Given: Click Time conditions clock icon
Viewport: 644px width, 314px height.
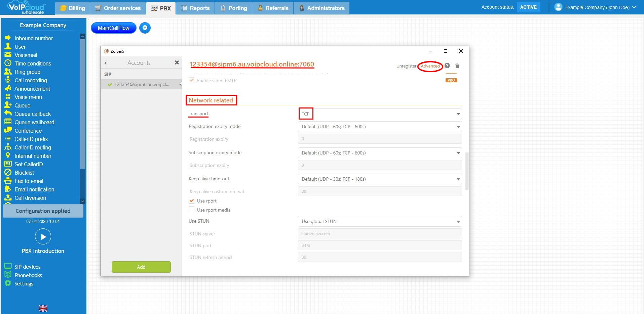Looking at the screenshot, I should click(x=8, y=63).
